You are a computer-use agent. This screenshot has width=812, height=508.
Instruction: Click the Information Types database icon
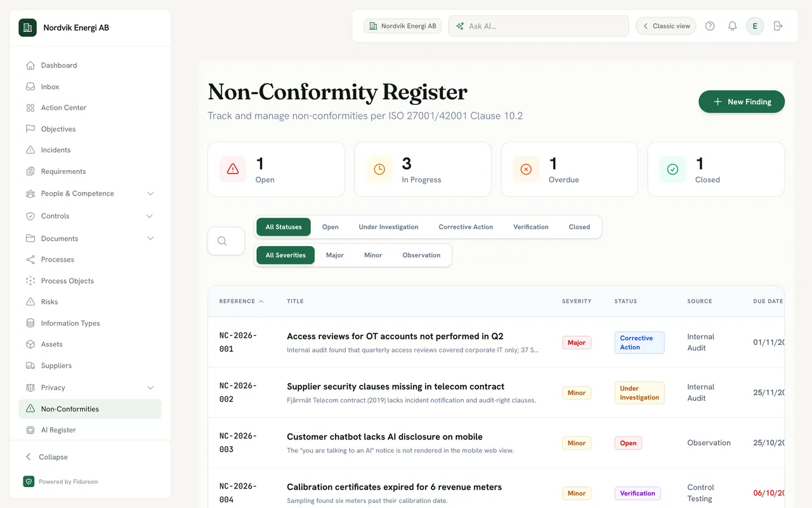30,323
